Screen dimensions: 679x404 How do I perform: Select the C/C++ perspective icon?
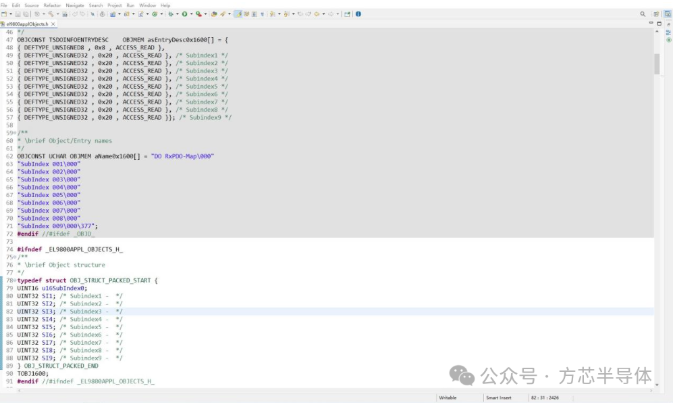pos(668,14)
